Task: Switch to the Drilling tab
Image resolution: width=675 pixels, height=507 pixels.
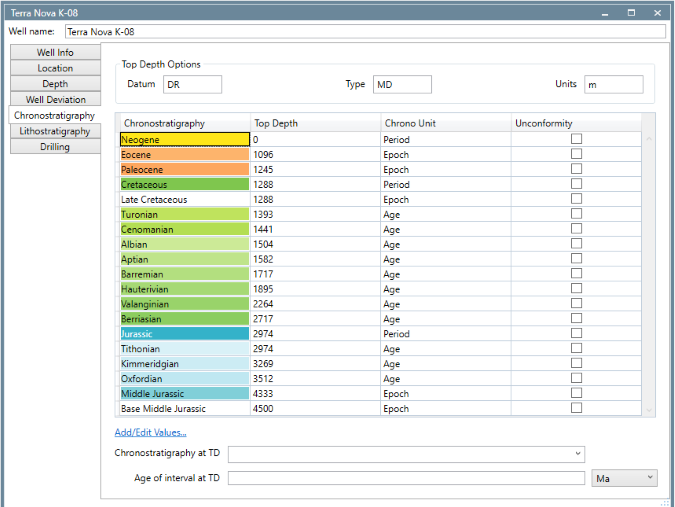Action: pyautogui.click(x=55, y=146)
